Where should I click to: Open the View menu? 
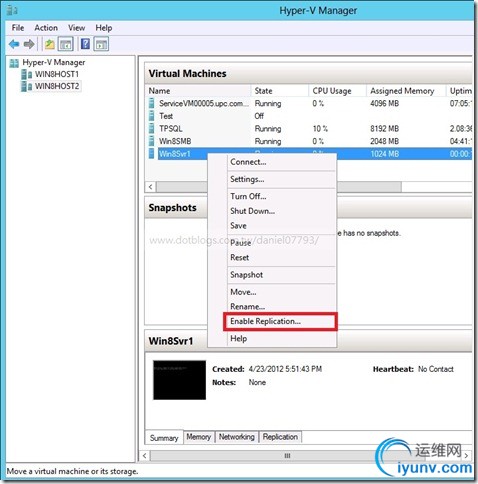76,28
